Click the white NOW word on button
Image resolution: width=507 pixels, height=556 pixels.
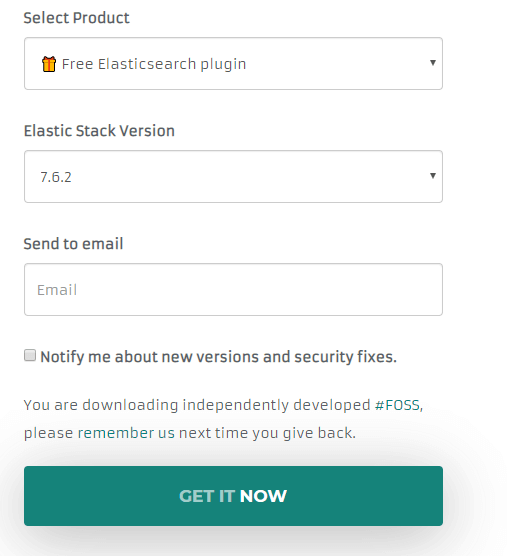pyautogui.click(x=263, y=496)
